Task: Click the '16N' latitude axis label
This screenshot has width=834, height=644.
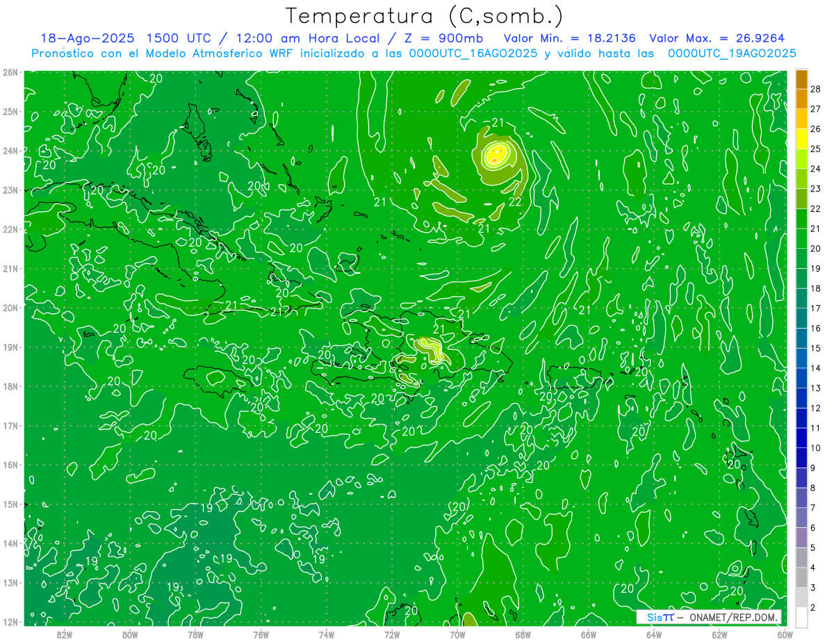Action: [10, 465]
